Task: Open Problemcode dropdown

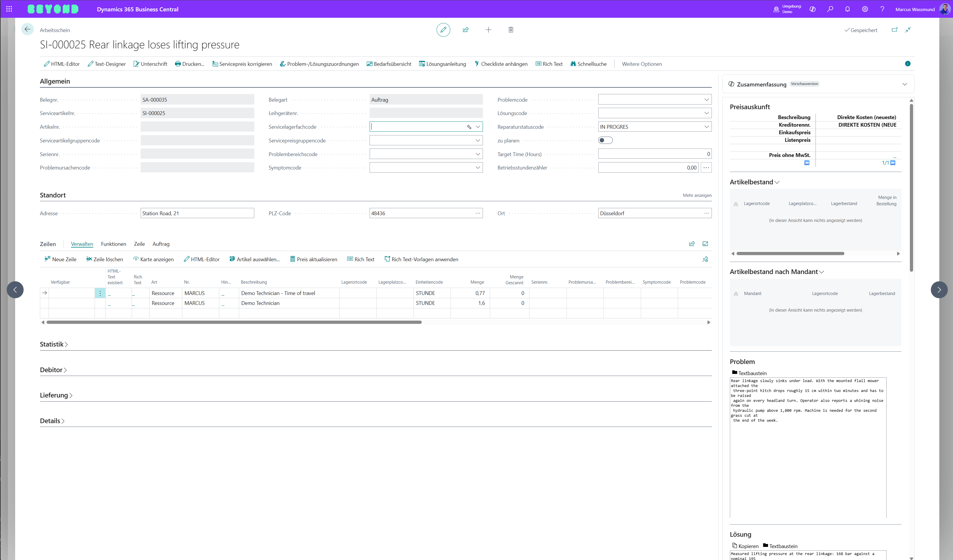Action: [x=706, y=99]
